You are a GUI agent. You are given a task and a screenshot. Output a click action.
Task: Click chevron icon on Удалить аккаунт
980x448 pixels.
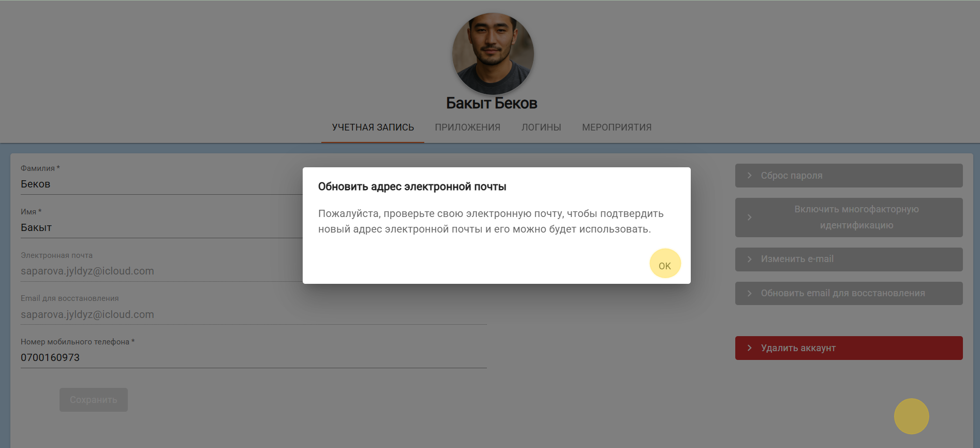[x=749, y=348]
